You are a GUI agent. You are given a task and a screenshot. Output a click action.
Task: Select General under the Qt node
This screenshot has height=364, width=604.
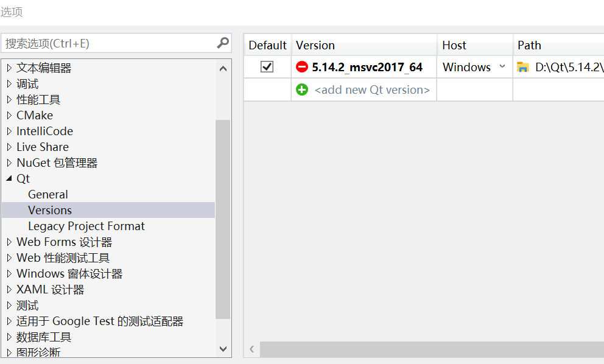coord(47,194)
